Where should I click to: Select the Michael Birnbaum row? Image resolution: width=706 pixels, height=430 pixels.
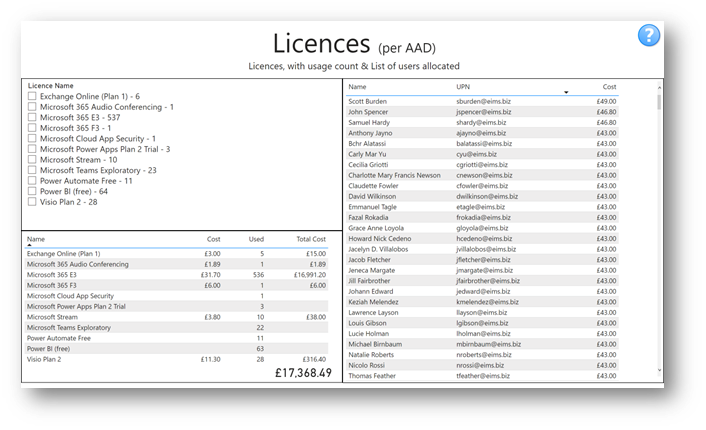482,344
